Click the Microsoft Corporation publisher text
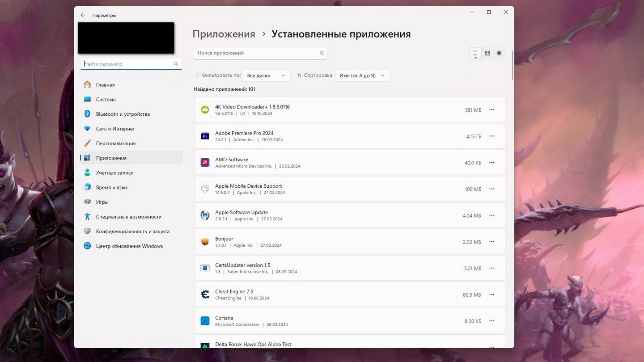Viewport: 644px width, 362px height. [x=237, y=324]
